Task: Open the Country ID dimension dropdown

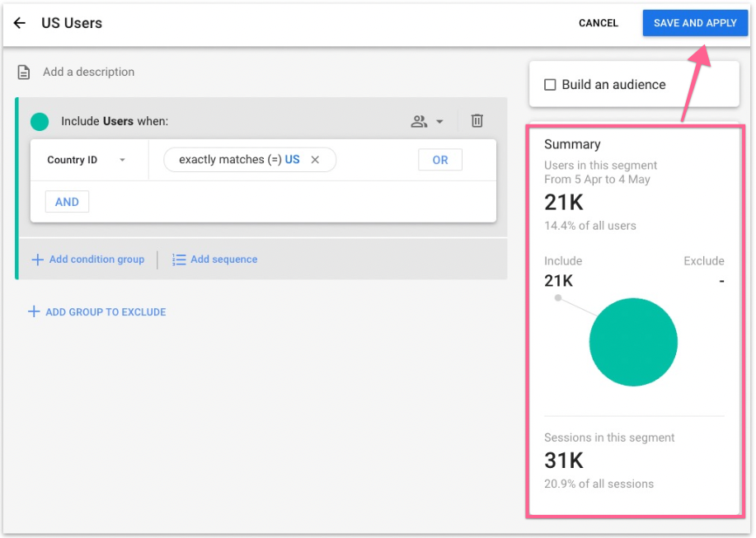Action: [87, 160]
